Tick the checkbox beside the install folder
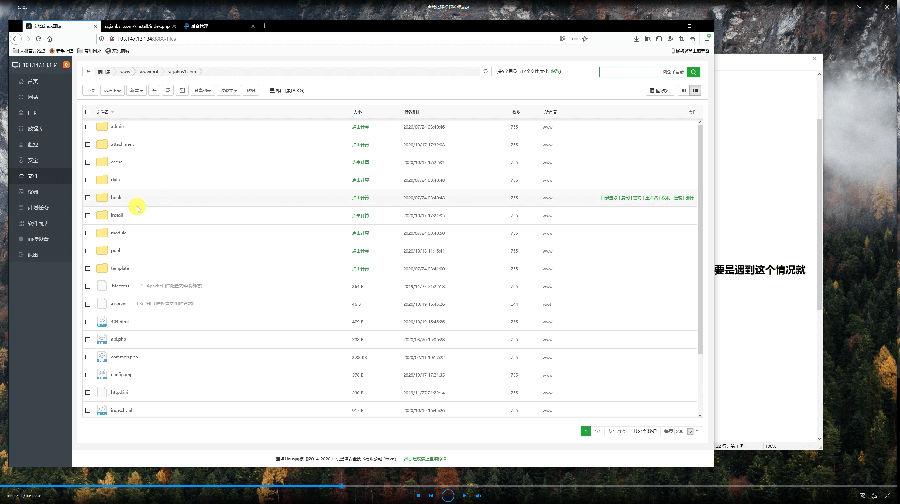Screen dimensions: 900x504 pos(88,215)
